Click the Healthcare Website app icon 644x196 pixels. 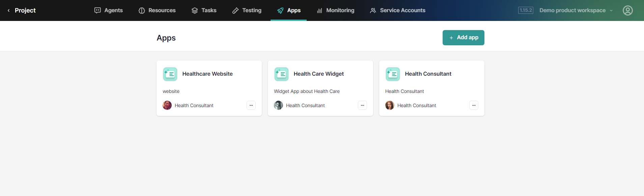(170, 74)
